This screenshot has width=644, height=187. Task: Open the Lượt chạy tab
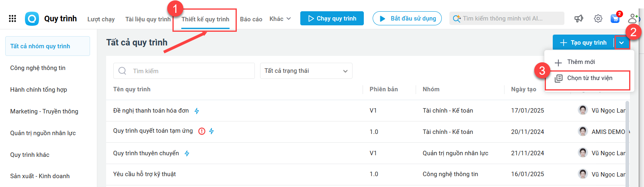point(101,19)
